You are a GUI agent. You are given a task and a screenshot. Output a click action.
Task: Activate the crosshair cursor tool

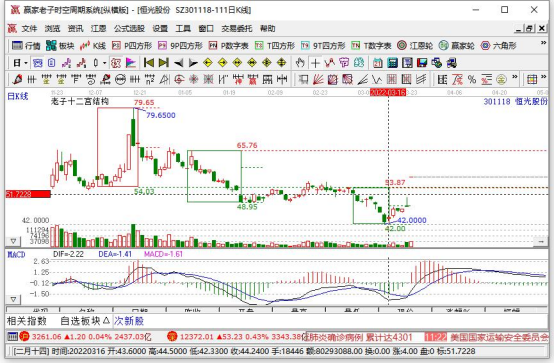(315, 63)
